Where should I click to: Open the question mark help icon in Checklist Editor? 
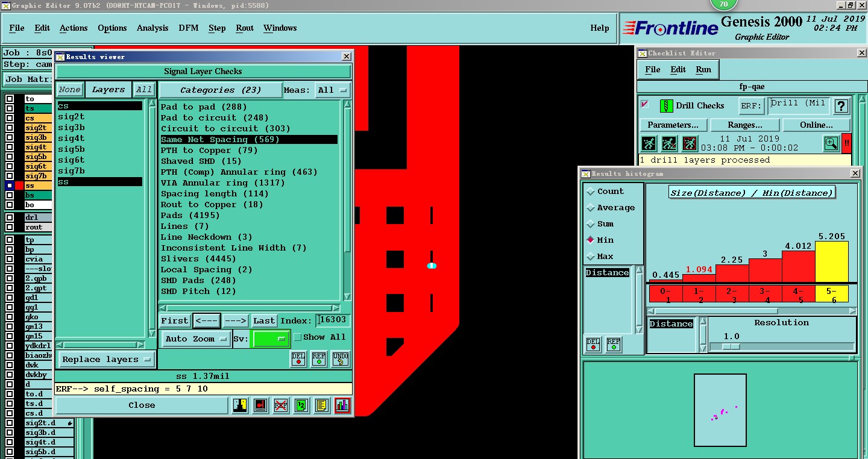click(841, 107)
